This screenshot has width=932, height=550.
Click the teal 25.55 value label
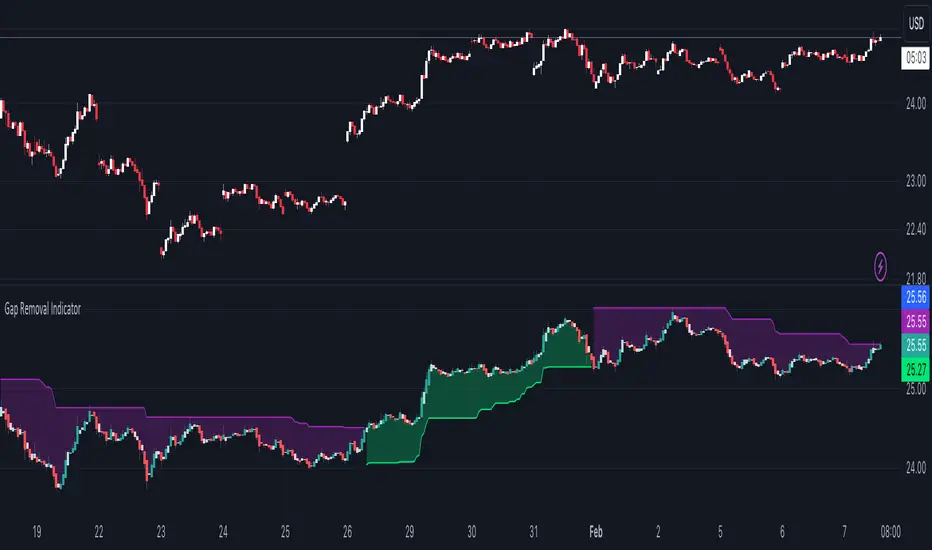pos(915,345)
